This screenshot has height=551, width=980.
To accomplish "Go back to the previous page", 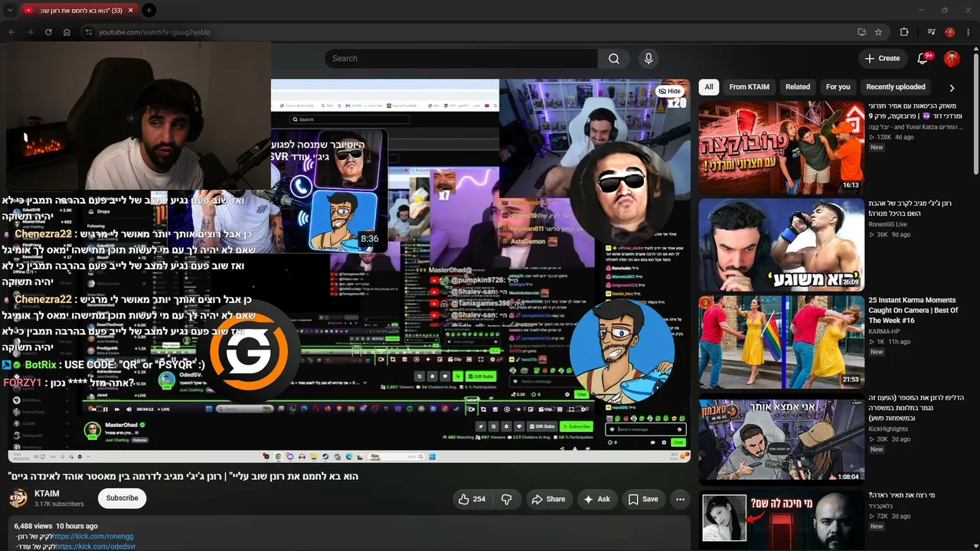I will (x=11, y=32).
